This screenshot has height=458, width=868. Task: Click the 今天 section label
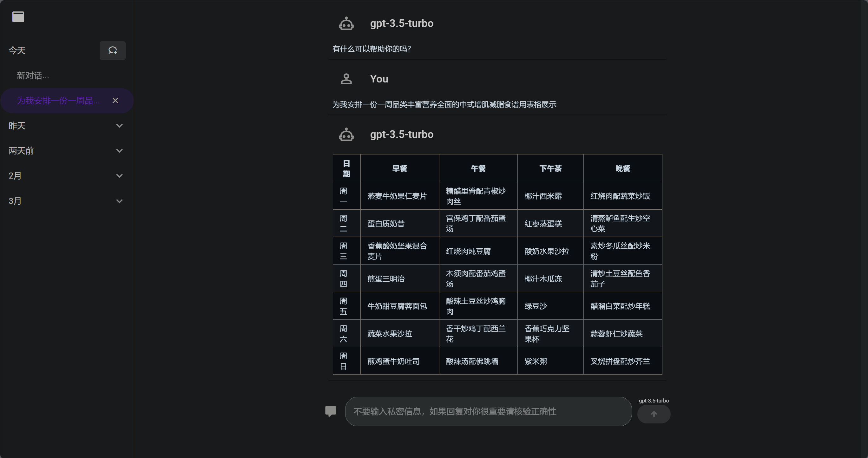coord(17,50)
